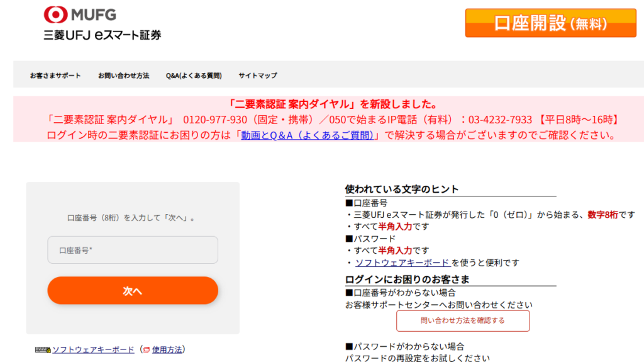Click the 「二要素認証 案内ダイヤル」を新設しました notice heading

332,104
